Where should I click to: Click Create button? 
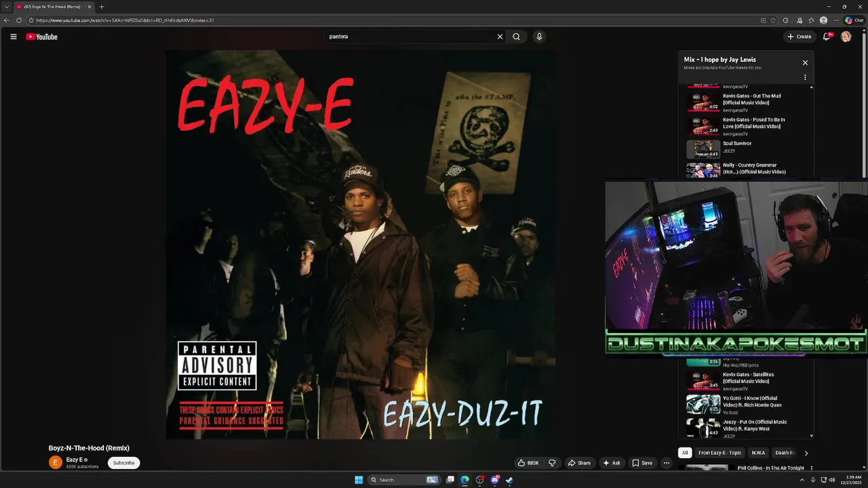coord(800,37)
